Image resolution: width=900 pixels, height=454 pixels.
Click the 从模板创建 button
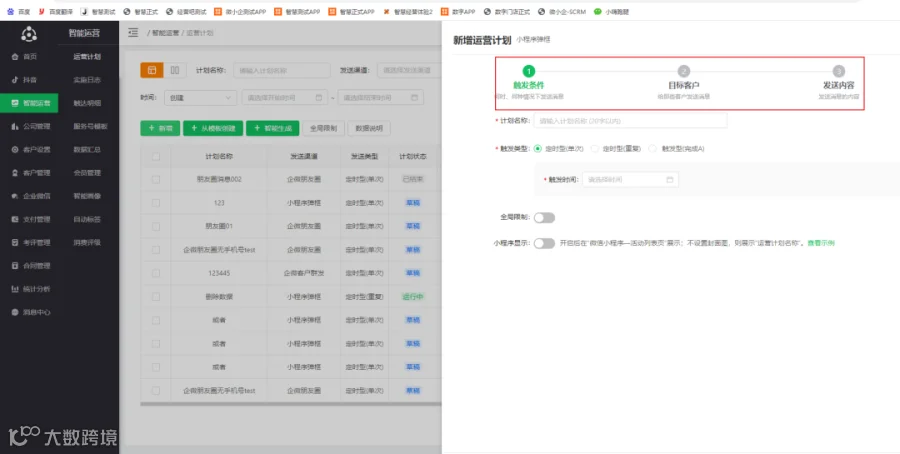tap(213, 129)
